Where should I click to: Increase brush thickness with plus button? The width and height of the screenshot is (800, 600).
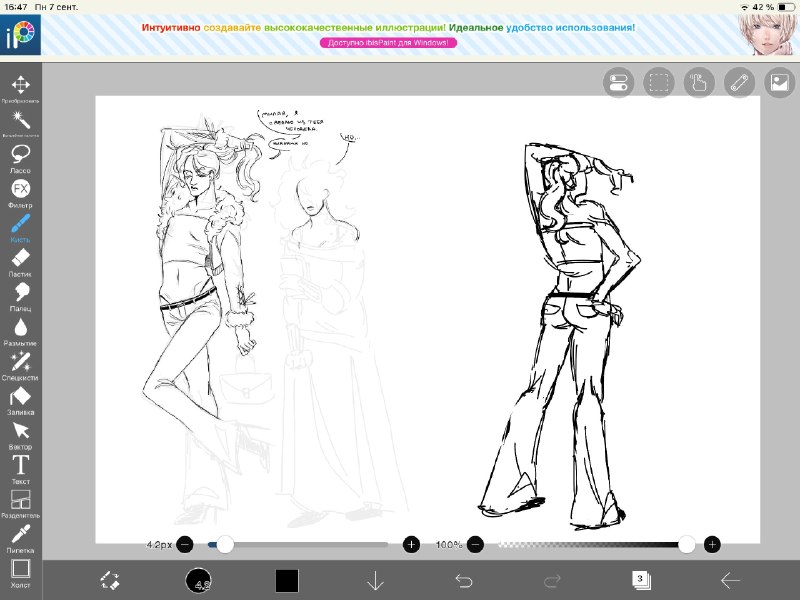pyautogui.click(x=411, y=544)
